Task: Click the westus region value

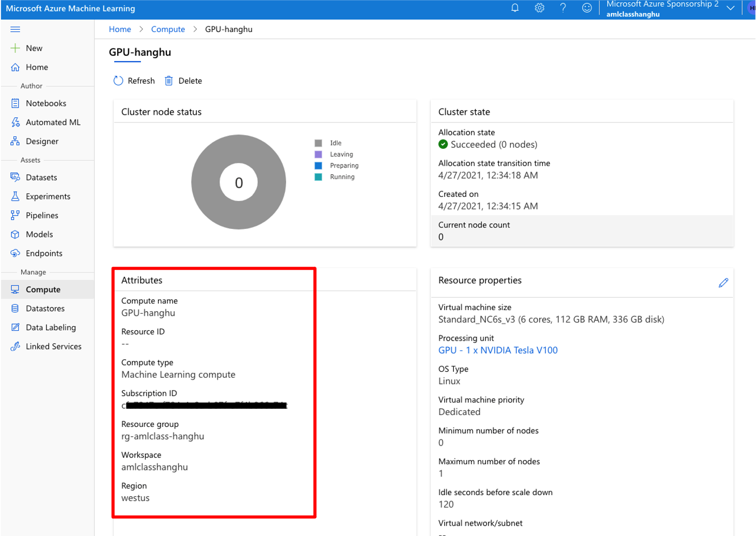Action: (135, 498)
